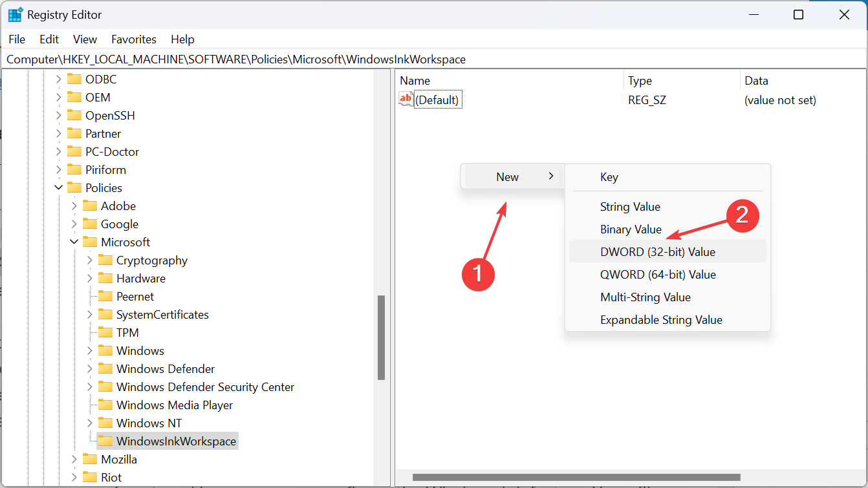
Task: Click the Windows Media Player folder icon
Action: click(x=105, y=405)
